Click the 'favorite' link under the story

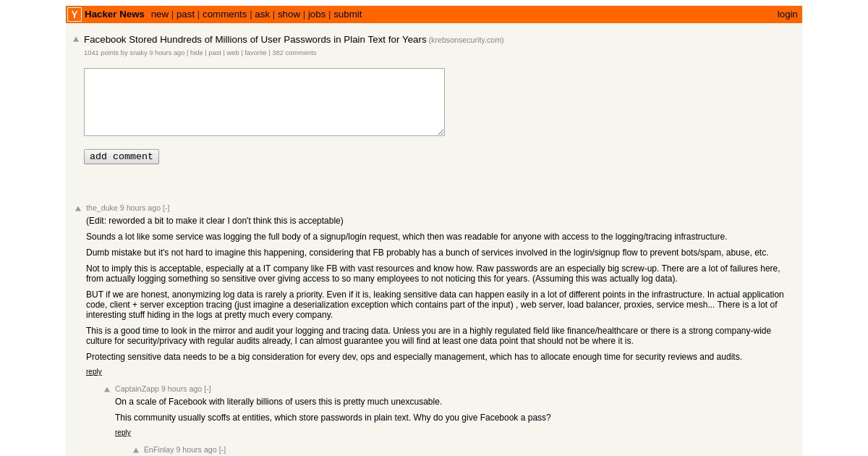(255, 53)
